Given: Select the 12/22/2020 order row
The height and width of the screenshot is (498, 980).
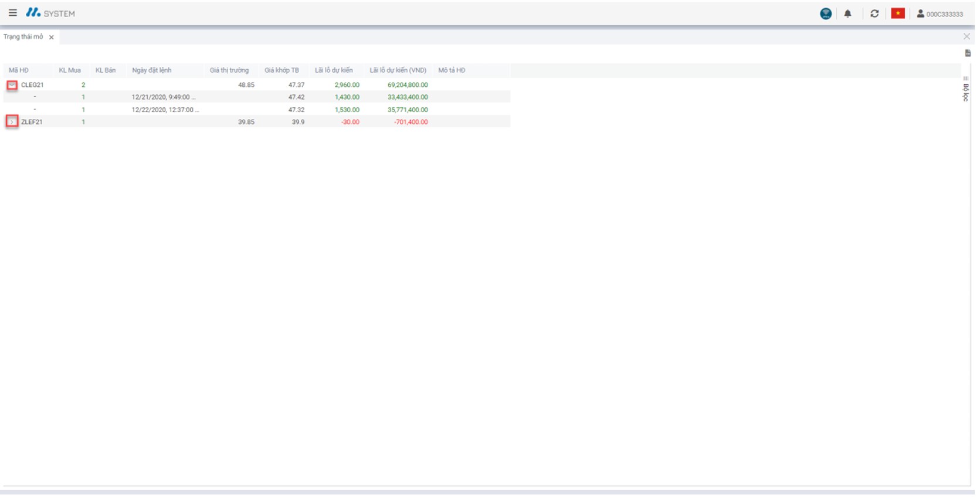Looking at the screenshot, I should tap(165, 110).
